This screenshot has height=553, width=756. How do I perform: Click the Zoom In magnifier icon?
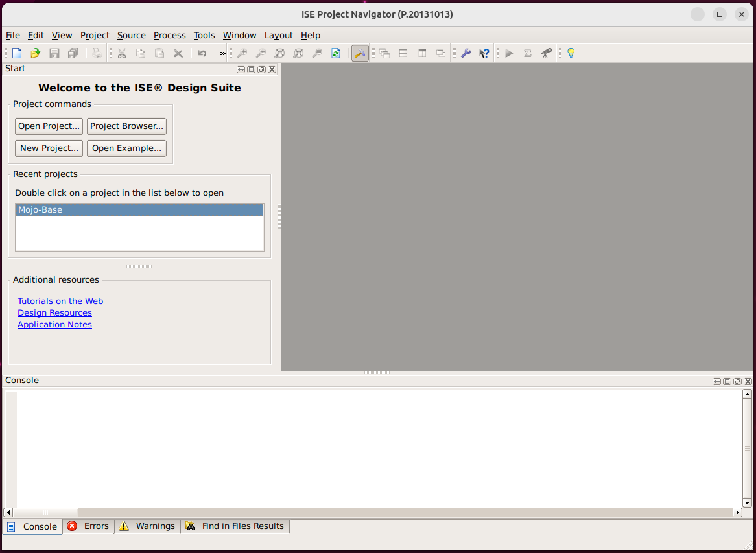click(242, 53)
